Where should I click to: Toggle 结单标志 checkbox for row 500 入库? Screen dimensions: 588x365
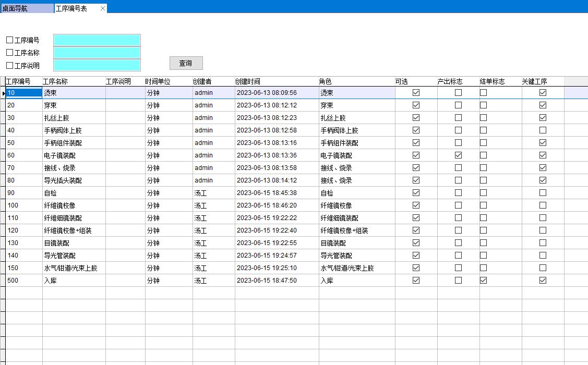coord(484,281)
